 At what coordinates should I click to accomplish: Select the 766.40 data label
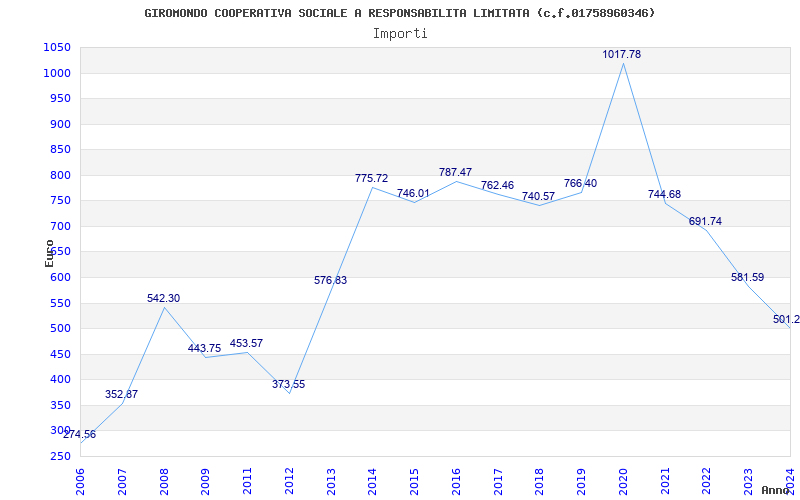[580, 183]
